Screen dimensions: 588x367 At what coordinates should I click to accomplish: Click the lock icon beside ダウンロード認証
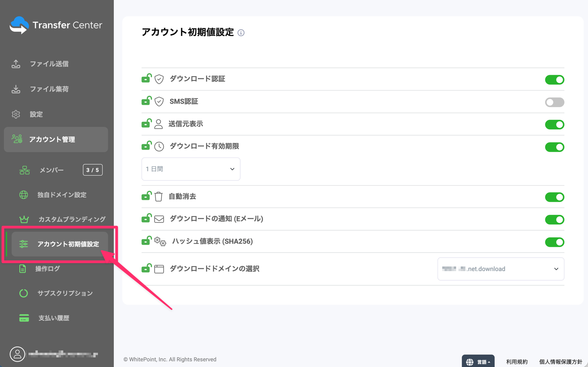click(x=147, y=79)
